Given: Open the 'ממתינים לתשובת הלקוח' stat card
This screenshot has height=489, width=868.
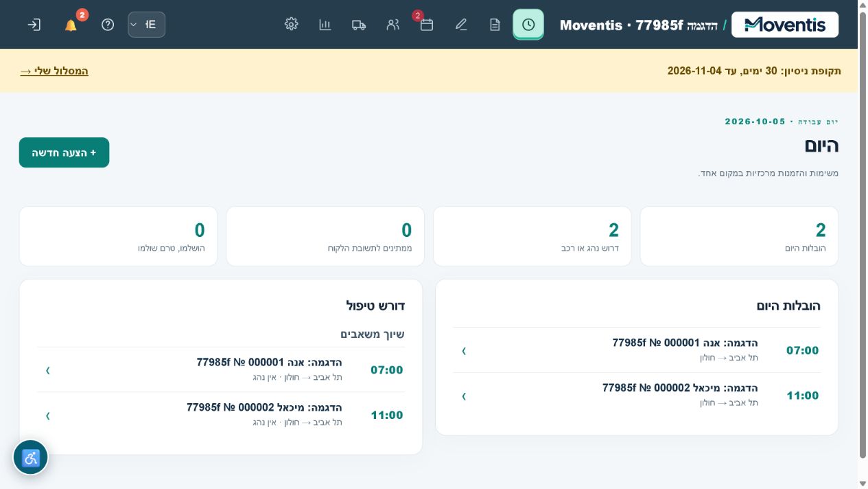Looking at the screenshot, I should [x=325, y=236].
